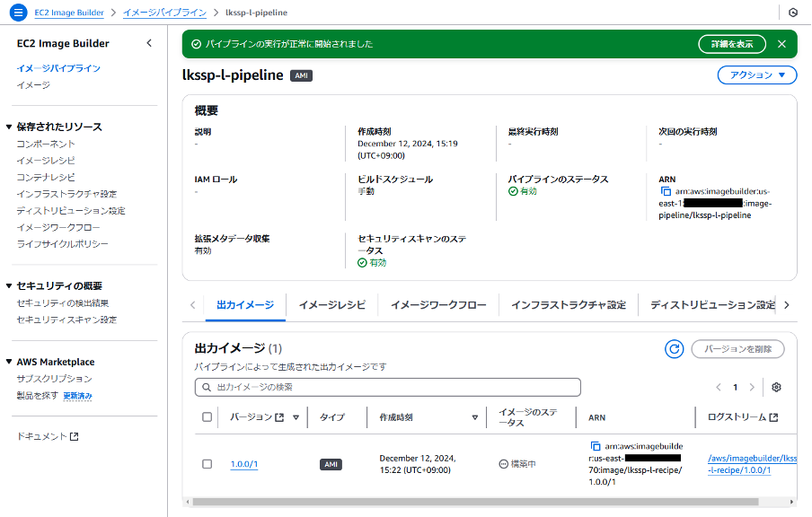Image resolution: width=812 pixels, height=517 pixels.
Task: Copy the pipeline ARN in the overview
Action: click(x=666, y=191)
